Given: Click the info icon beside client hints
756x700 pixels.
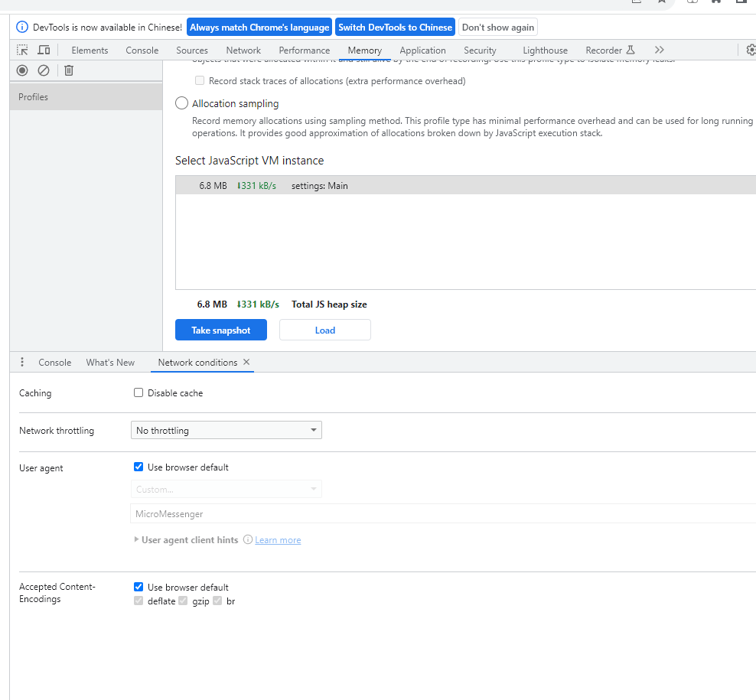Looking at the screenshot, I should point(248,539).
